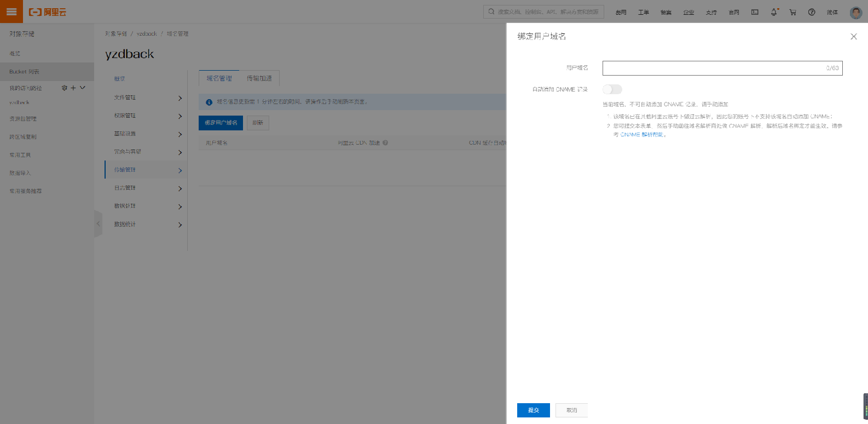868x424 pixels.
Task: Open the notification bell
Action: 774,12
